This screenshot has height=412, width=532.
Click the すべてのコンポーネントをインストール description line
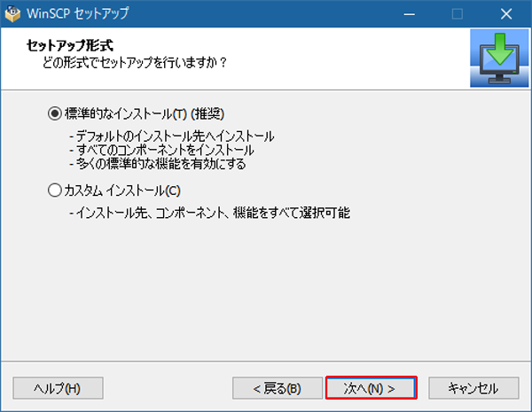(162, 150)
